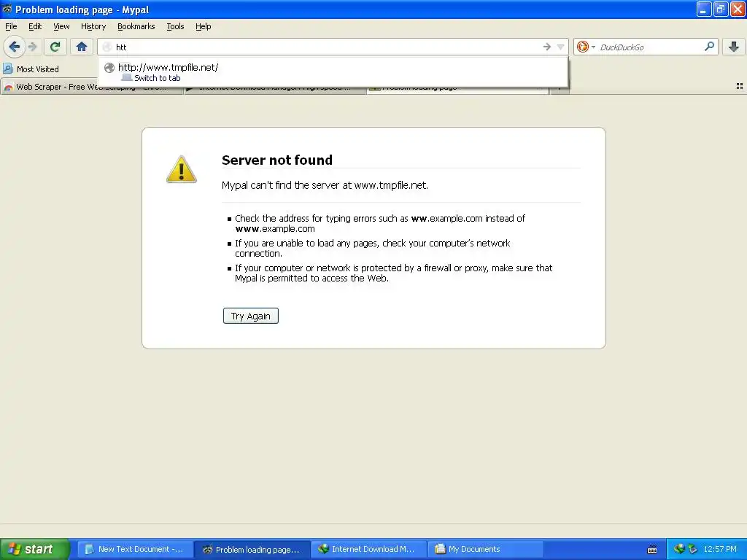The width and height of the screenshot is (747, 560).
Task: Click the keyboard icon in the taskbar
Action: [652, 550]
